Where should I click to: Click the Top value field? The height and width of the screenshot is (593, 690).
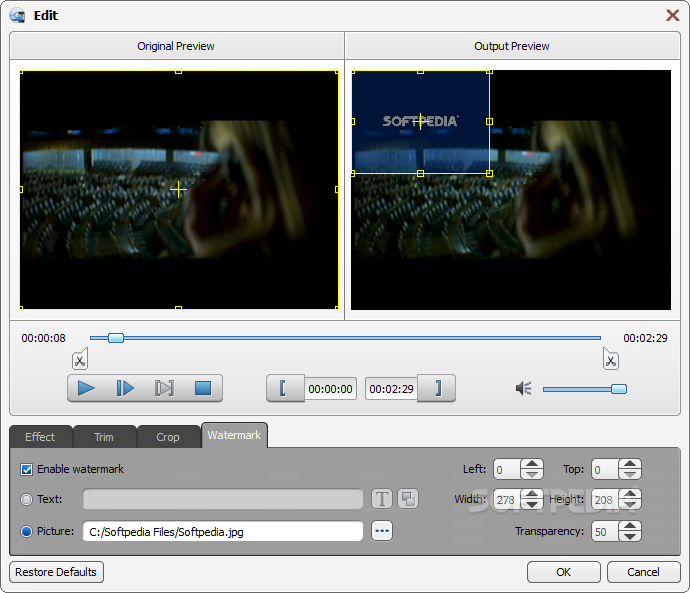point(605,469)
